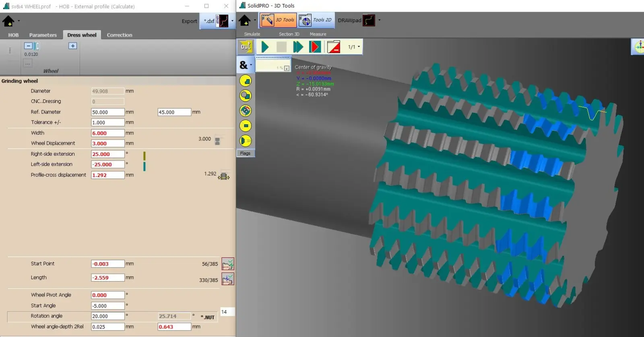Click the red folder remove icon
The image size is (644, 337).
tap(333, 47)
